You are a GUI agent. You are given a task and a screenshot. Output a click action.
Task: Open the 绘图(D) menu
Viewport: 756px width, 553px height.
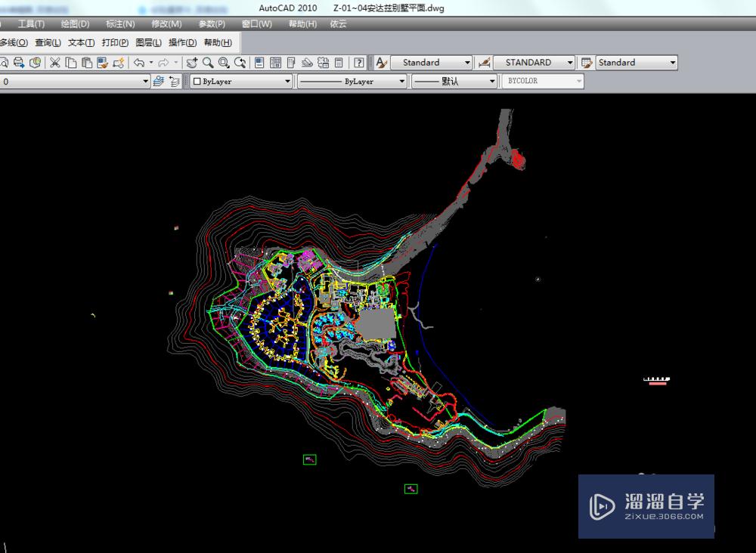(75, 24)
